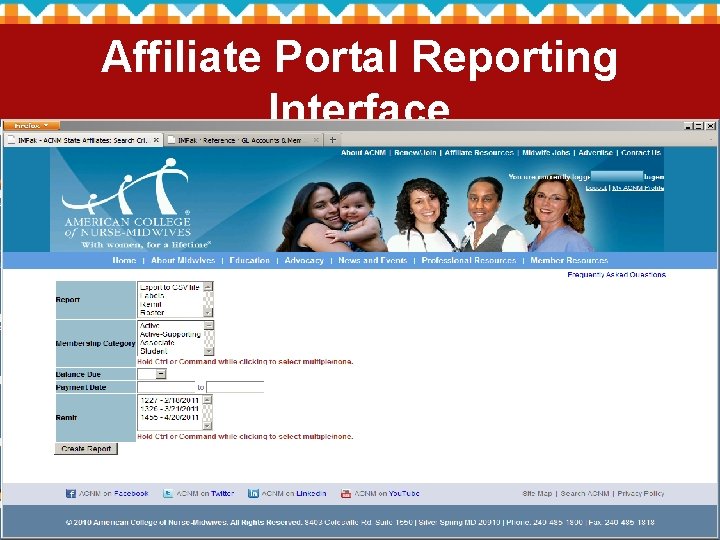Select Associate membership category
The width and height of the screenshot is (720, 540).
point(170,343)
